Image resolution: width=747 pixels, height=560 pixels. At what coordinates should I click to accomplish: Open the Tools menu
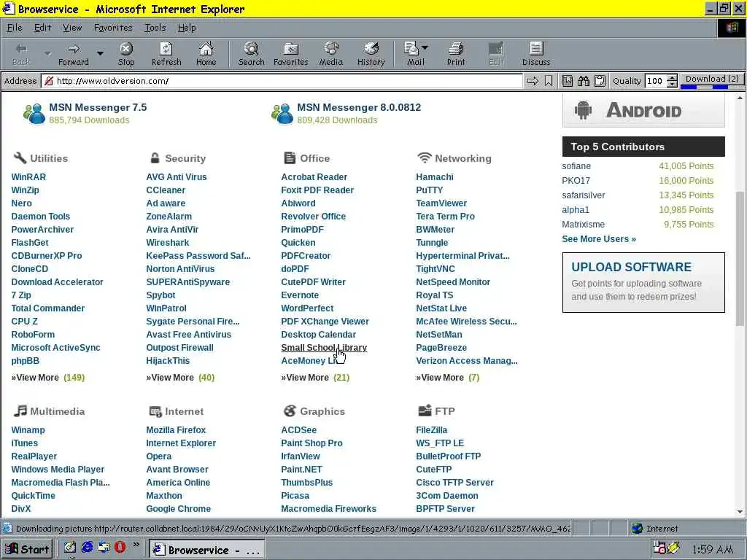(x=155, y=28)
